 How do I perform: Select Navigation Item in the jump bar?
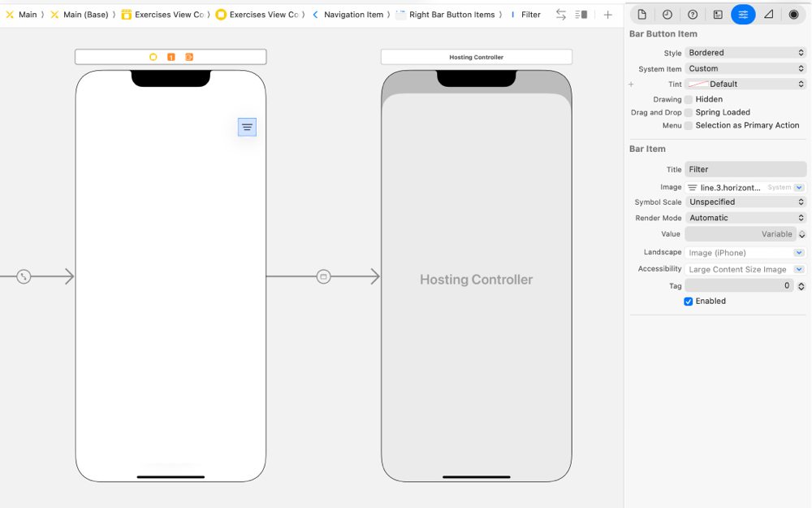[x=355, y=14]
